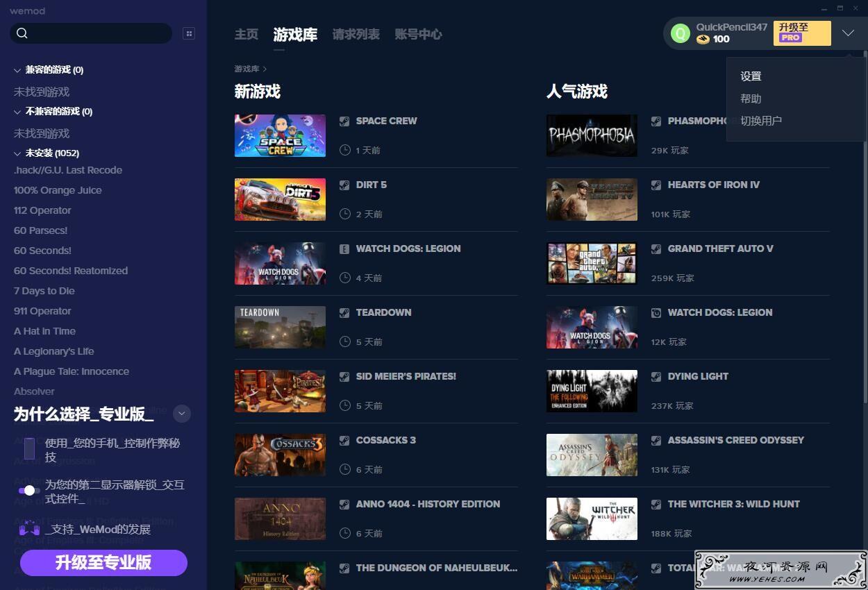Click Steam icon beside Anno 1404 - History Edition
This screenshot has height=590, width=868.
(344, 504)
